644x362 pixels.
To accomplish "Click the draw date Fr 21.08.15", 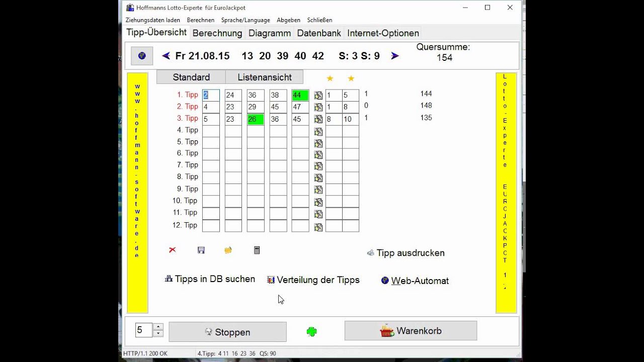I will point(202,56).
